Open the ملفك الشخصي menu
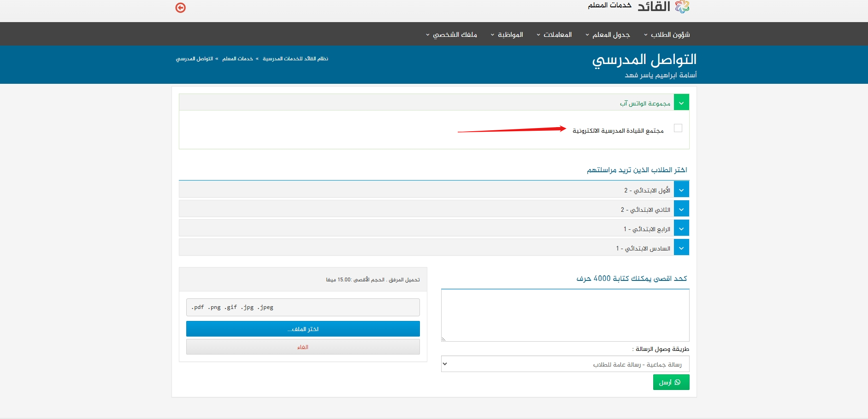868x419 pixels. tap(451, 35)
